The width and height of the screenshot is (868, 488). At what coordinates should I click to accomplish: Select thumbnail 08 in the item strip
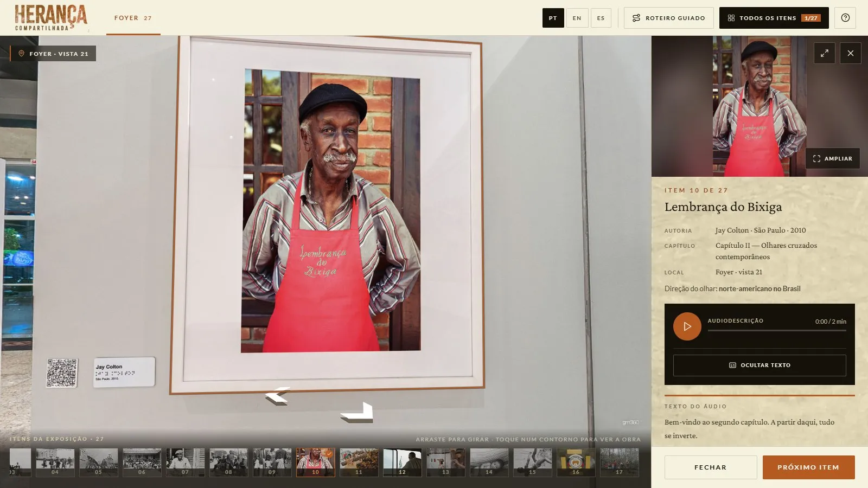tap(228, 463)
